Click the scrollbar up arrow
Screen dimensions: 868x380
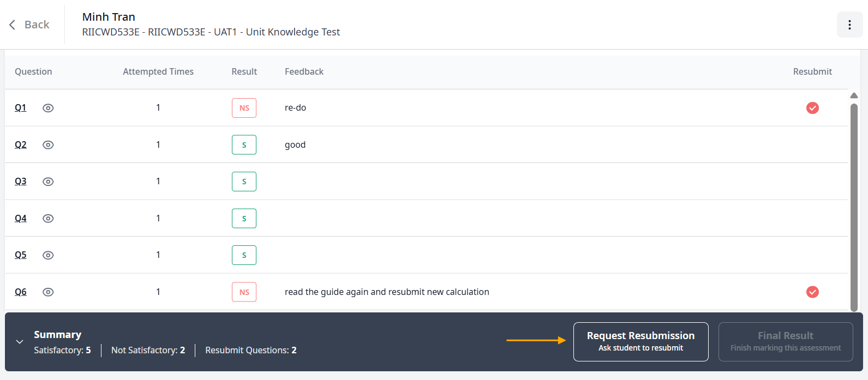tap(854, 95)
